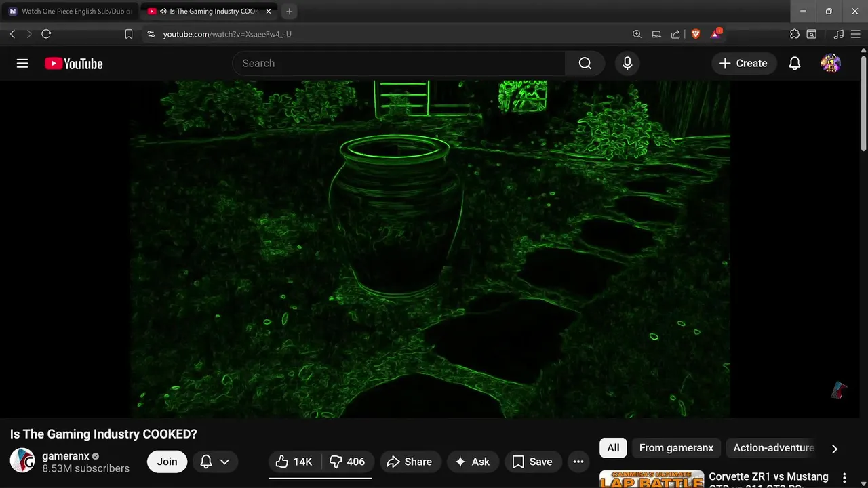
Task: Share this page from address bar
Action: click(x=675, y=34)
